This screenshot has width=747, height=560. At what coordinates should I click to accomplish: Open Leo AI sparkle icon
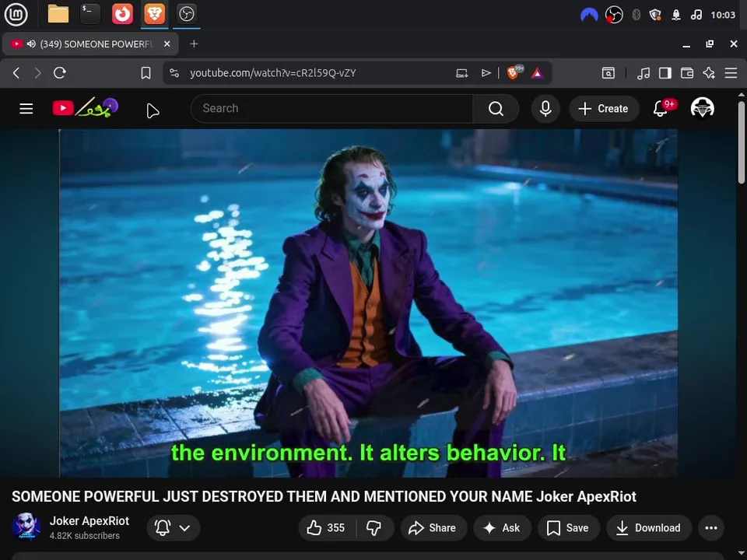(x=709, y=73)
